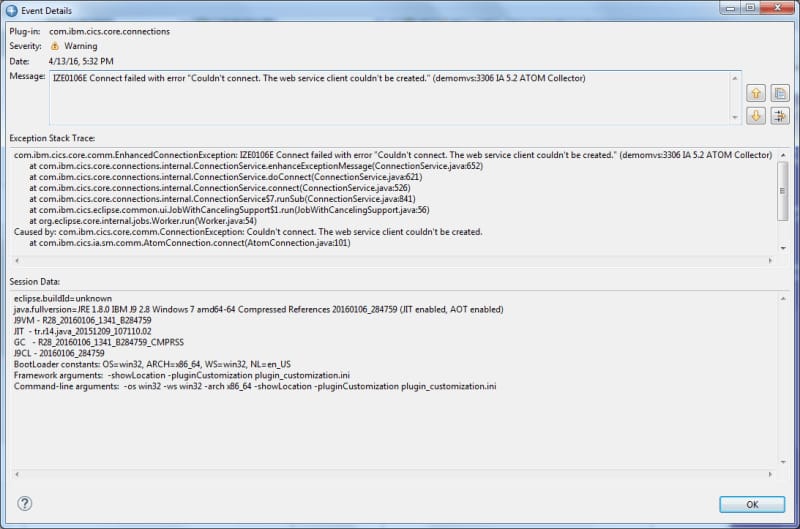The height and width of the screenshot is (529, 800).
Task: Maximize the Event Details window
Action: pyautogui.click(x=750, y=8)
